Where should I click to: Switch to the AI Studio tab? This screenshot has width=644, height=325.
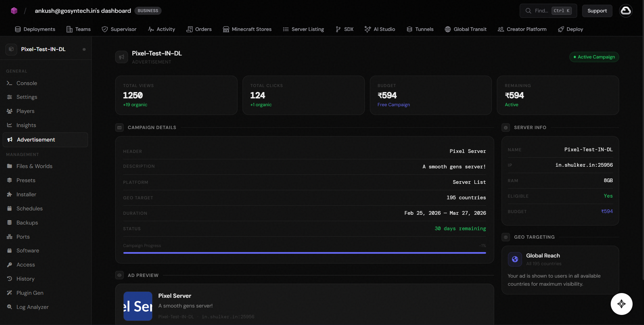[x=380, y=29]
